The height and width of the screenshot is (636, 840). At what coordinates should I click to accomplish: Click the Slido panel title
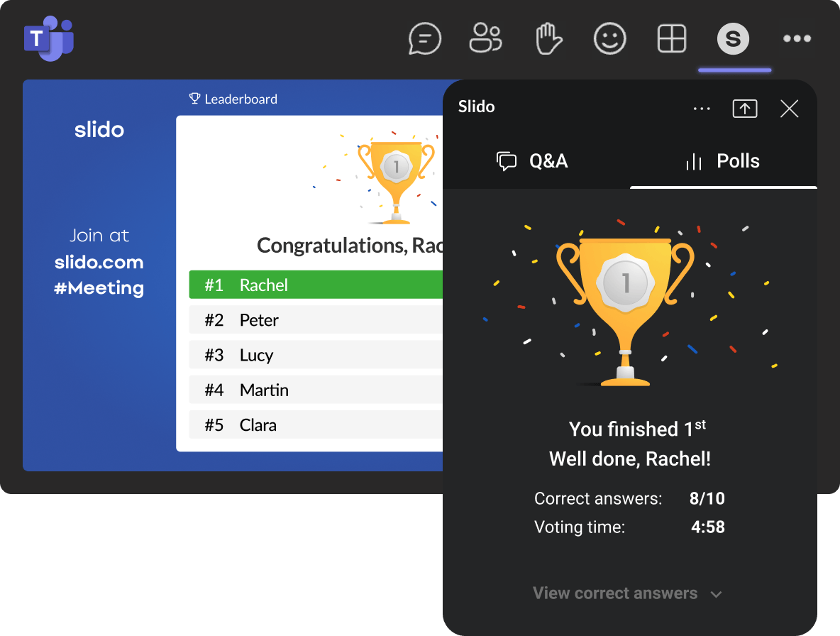(x=476, y=106)
